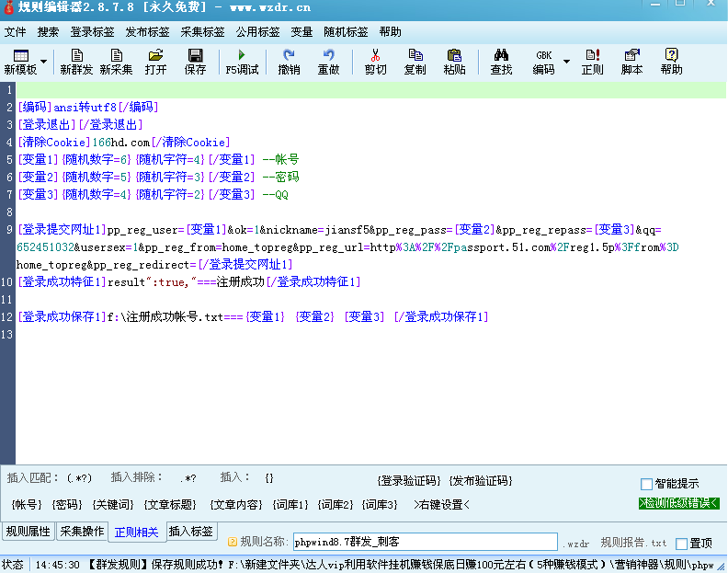
Task: Enable the 智能提示 checkbox
Action: pos(646,484)
